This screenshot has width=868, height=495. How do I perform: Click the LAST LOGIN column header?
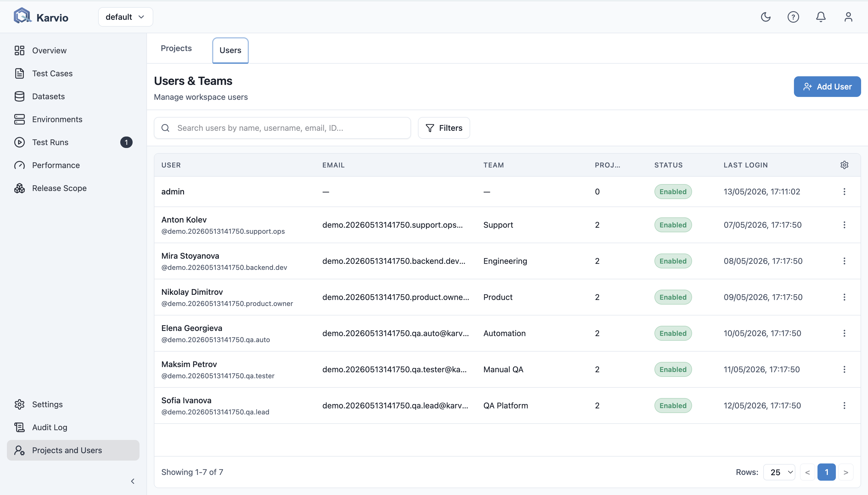[x=746, y=165]
